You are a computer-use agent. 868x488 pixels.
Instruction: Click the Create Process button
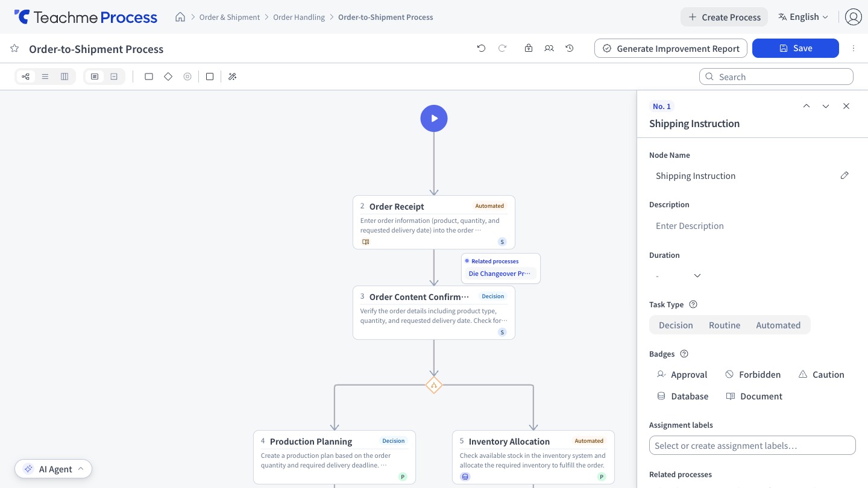coord(725,17)
